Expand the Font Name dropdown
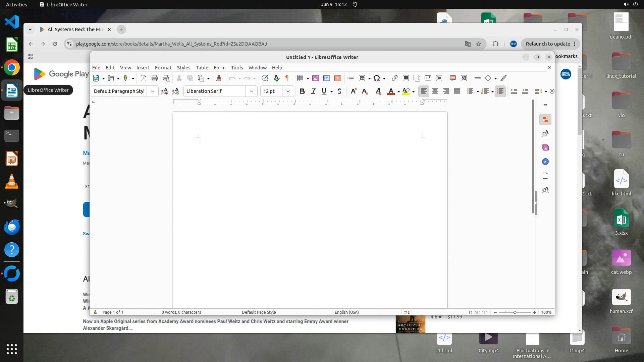Viewport: 644px width, 362px height. (252, 91)
